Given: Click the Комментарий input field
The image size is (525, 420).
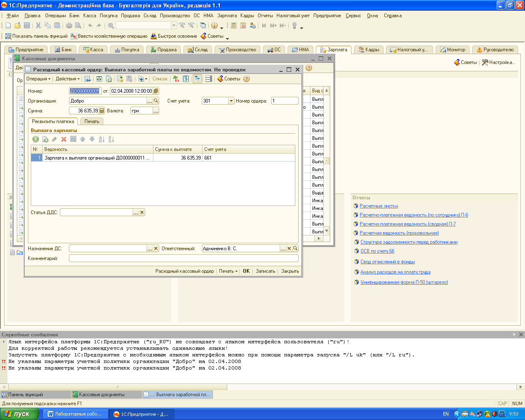Looking at the screenshot, I should (x=184, y=258).
